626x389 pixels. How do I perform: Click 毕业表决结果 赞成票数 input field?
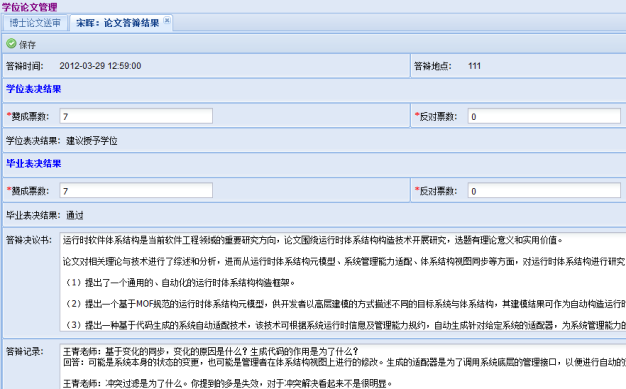[136, 191]
